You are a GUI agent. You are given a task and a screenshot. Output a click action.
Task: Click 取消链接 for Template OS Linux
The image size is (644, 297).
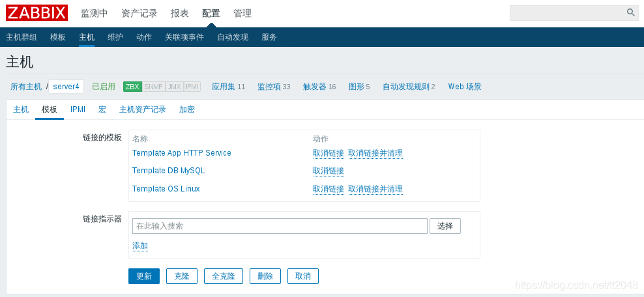click(x=329, y=189)
